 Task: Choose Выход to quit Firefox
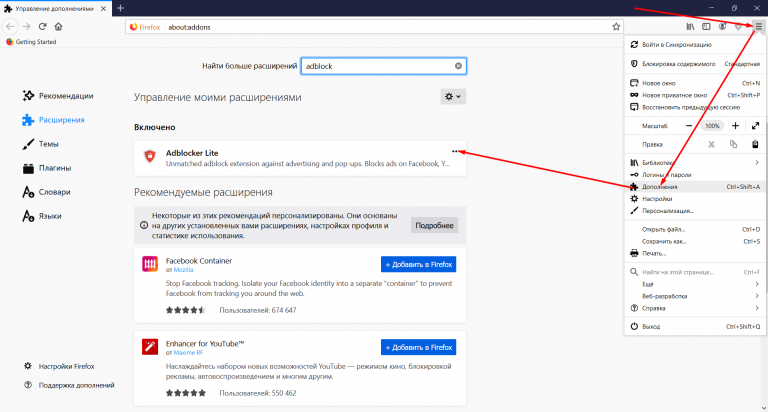[x=695, y=326]
